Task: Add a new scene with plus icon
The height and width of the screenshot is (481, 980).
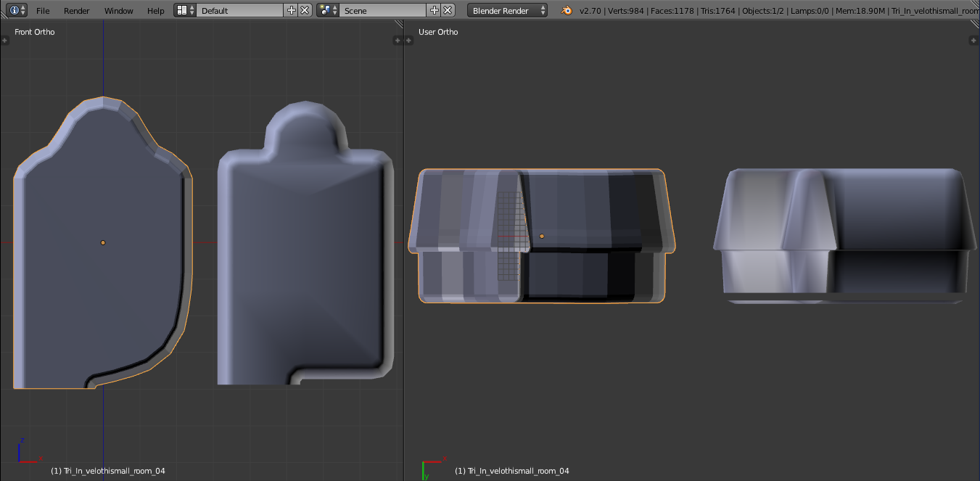Action: tap(435, 10)
